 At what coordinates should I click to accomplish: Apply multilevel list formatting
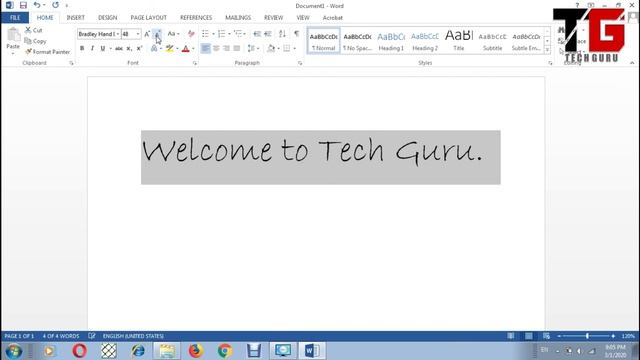(238, 34)
